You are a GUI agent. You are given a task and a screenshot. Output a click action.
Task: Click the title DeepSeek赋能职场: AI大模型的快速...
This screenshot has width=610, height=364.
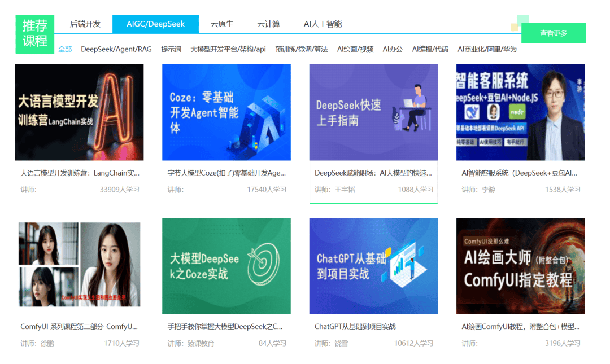point(373,173)
